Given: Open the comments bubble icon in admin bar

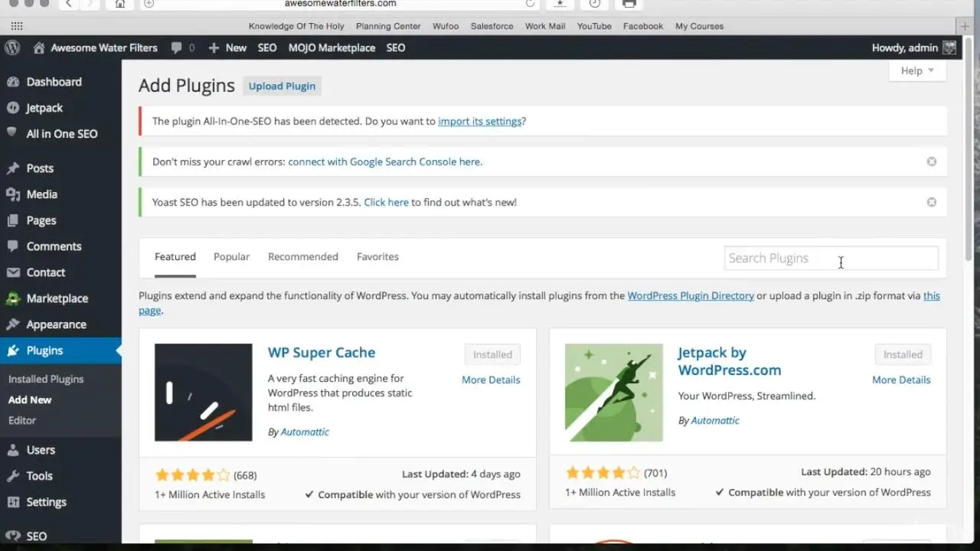Looking at the screenshot, I should 177,47.
